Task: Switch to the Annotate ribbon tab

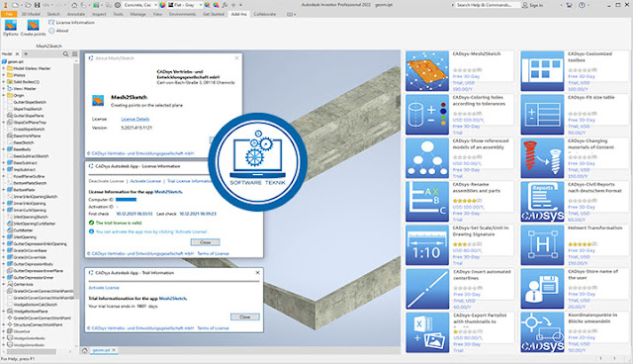Action: 76,14
